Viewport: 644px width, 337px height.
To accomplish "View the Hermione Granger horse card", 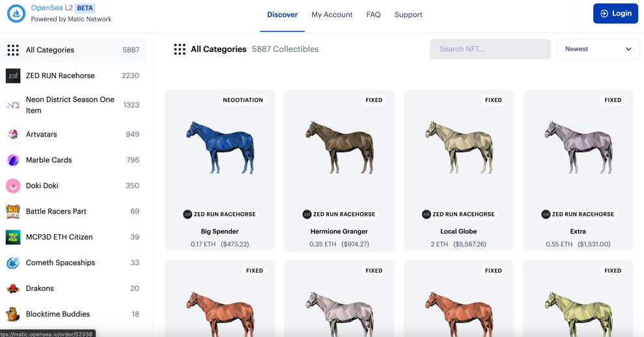I will [339, 170].
